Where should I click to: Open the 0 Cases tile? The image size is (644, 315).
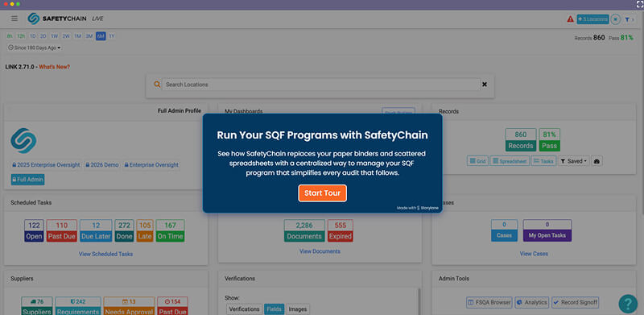tap(504, 230)
